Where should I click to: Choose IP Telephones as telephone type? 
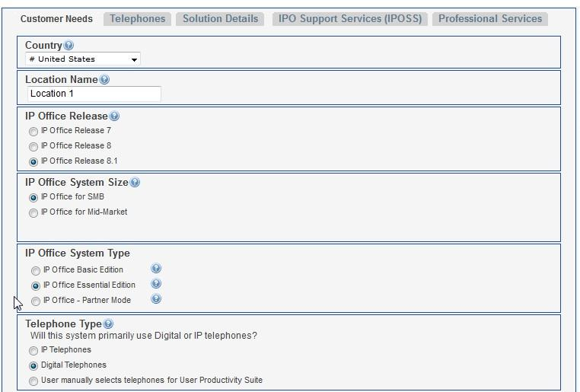33,350
